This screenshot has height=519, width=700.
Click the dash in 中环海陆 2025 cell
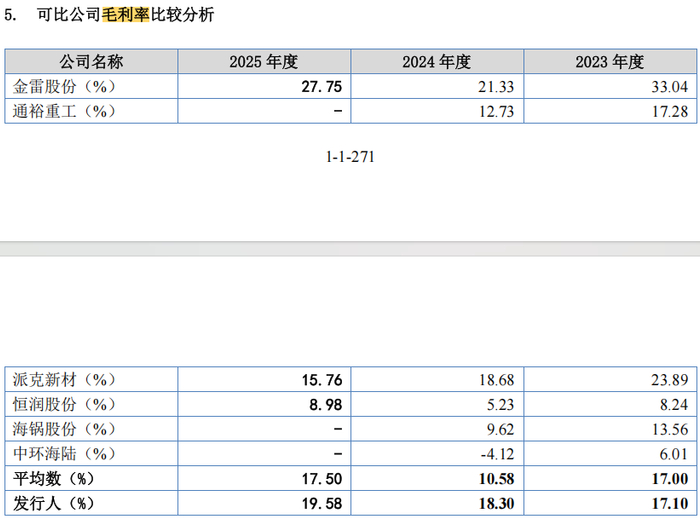(338, 453)
